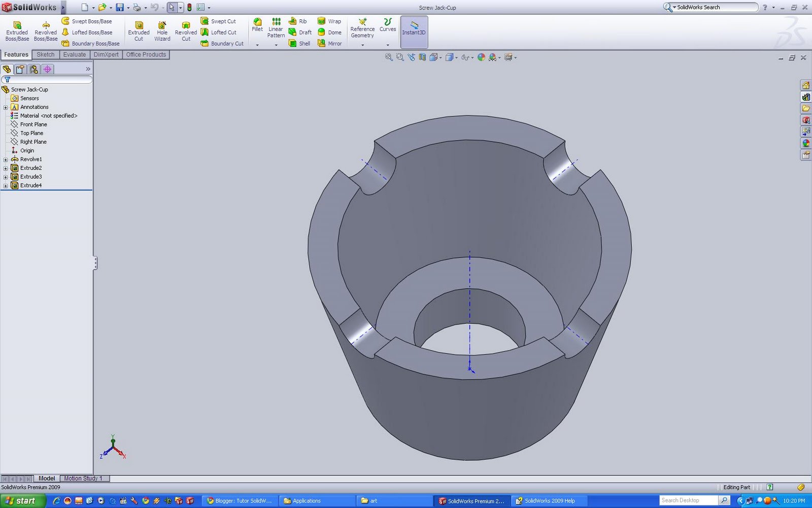812x508 pixels.
Task: Open the DimXpert tab
Action: 106,54
